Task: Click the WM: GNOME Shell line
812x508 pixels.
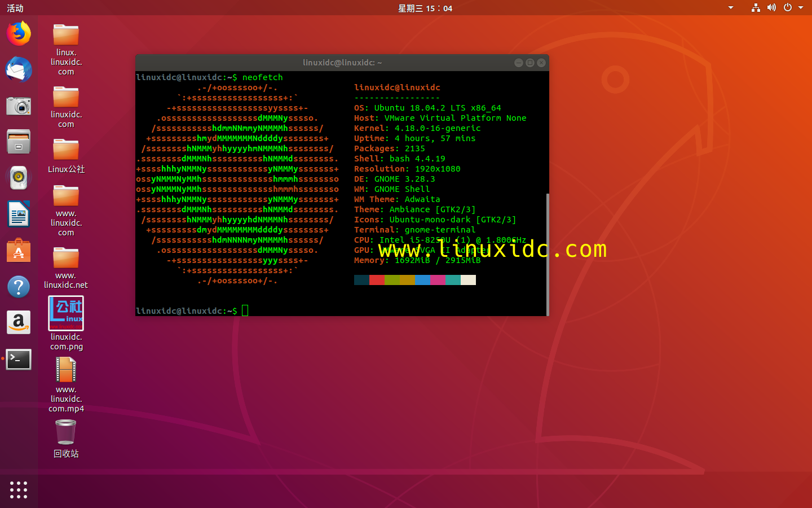Action: click(392, 189)
